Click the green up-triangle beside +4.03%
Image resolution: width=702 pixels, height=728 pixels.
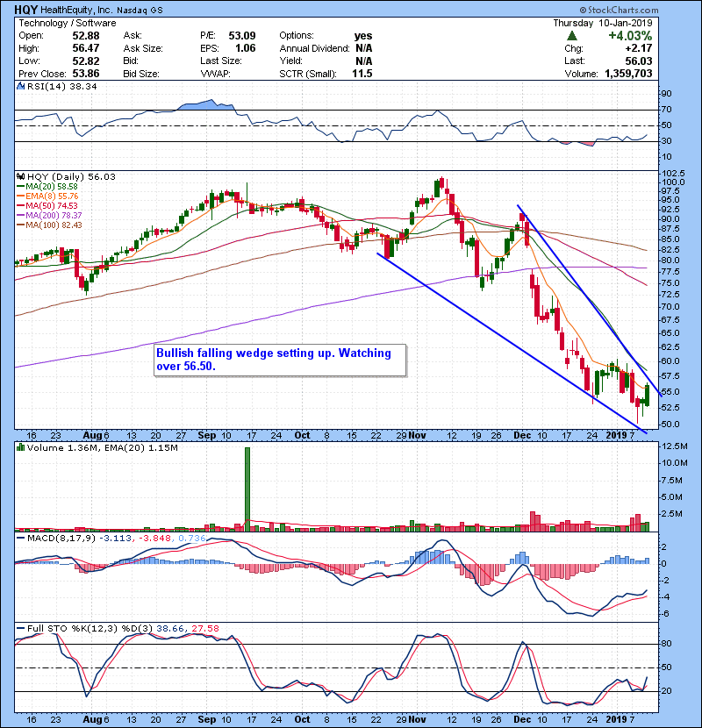(572, 36)
